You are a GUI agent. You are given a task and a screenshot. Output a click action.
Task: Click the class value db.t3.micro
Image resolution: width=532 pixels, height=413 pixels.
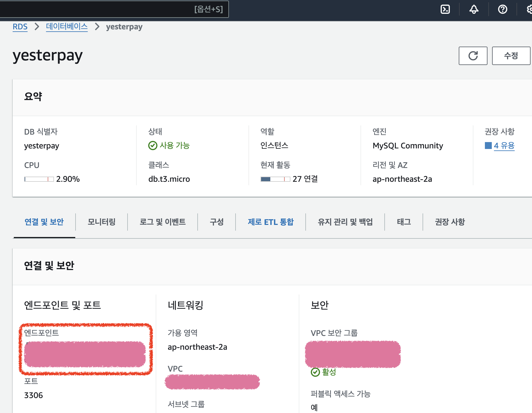(x=169, y=179)
